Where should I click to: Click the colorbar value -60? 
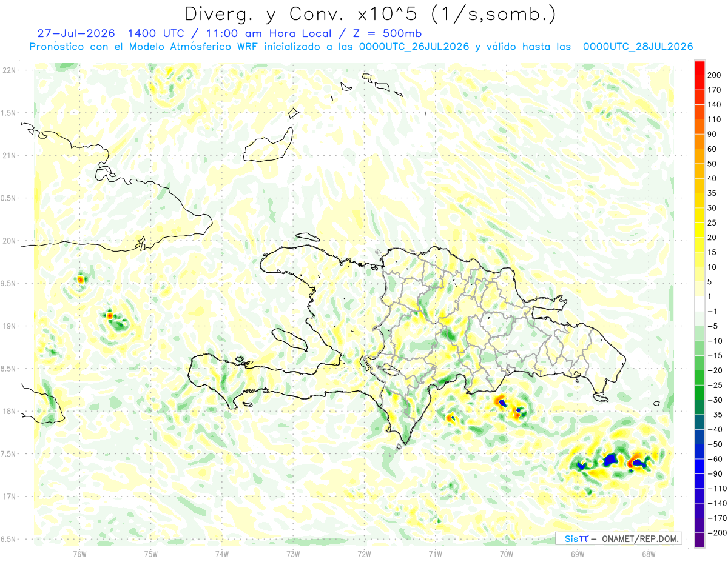coord(715,459)
